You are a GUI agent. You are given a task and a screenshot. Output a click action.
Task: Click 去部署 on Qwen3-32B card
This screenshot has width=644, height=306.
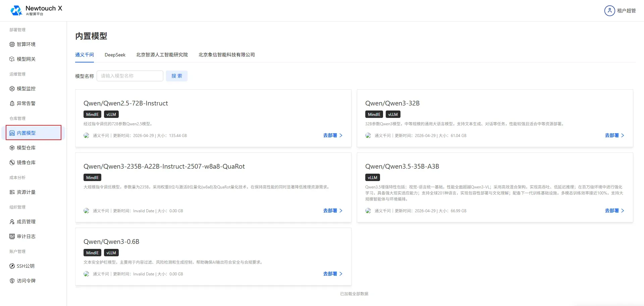coord(612,135)
